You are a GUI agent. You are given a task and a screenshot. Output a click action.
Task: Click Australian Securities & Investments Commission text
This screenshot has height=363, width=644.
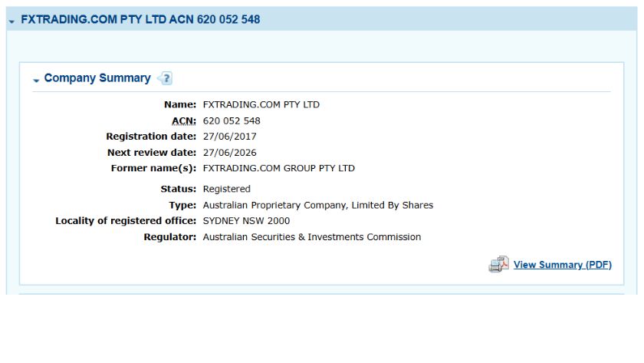coord(311,237)
